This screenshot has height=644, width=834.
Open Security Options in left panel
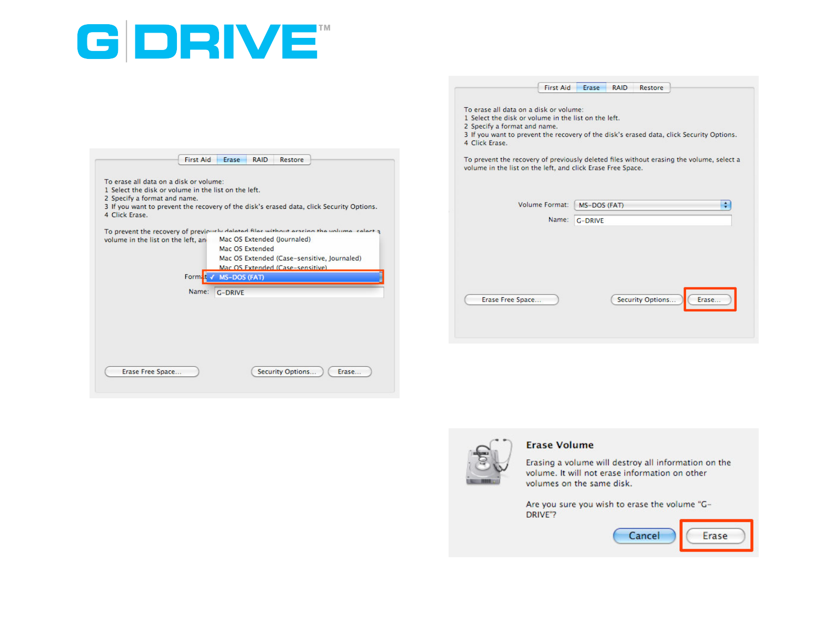tap(287, 372)
